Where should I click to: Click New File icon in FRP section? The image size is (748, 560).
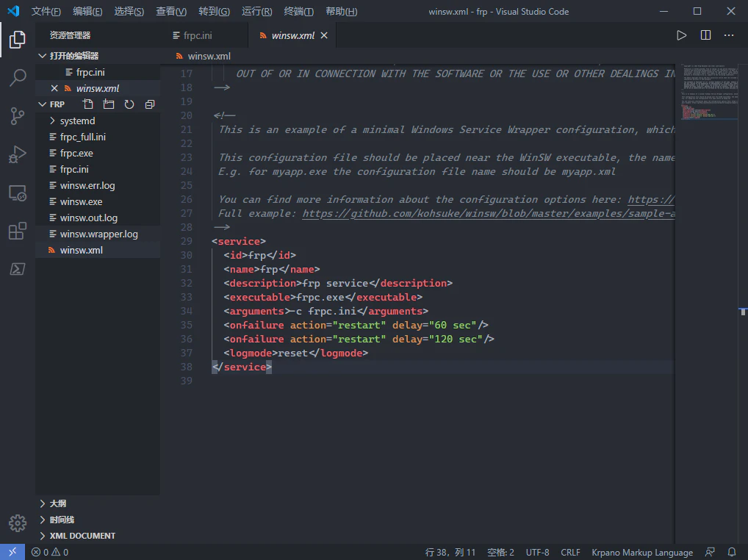coord(88,104)
